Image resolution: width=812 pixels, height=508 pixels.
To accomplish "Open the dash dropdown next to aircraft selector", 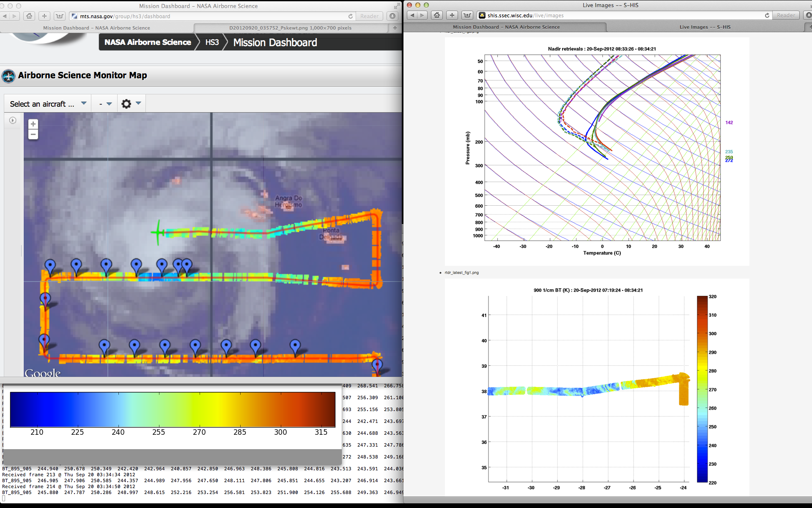I will pyautogui.click(x=105, y=104).
